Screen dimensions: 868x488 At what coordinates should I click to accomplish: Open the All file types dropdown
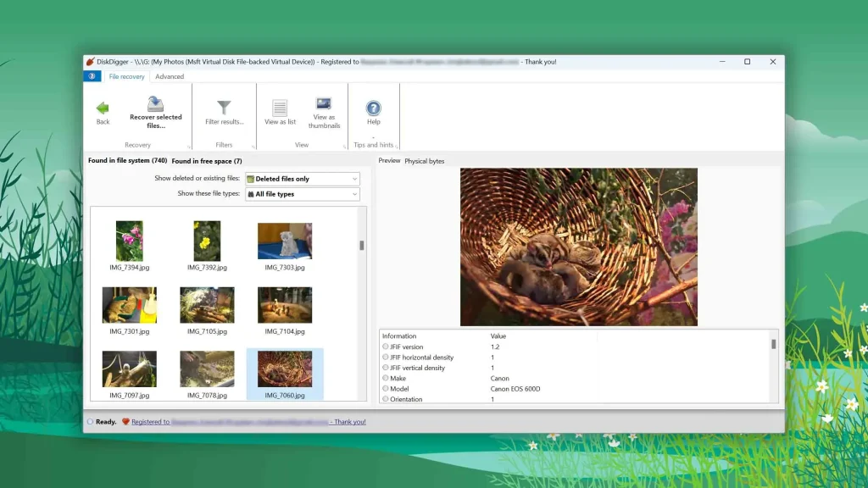303,194
